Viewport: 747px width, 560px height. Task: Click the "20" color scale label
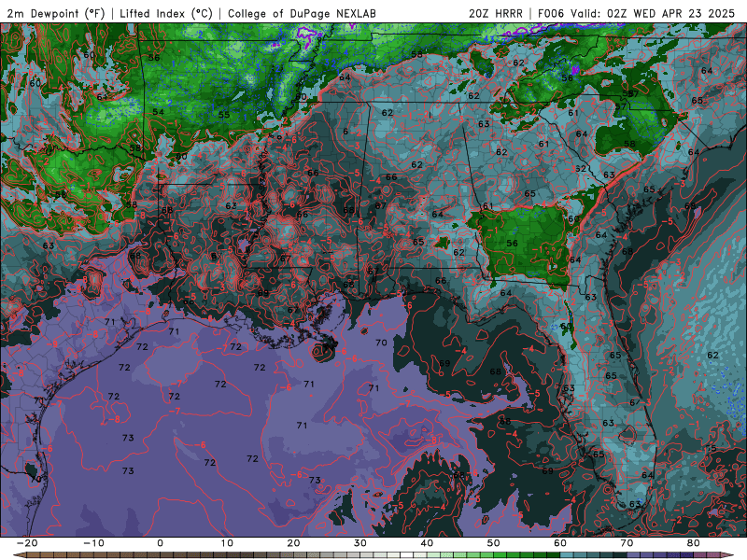[x=293, y=543]
